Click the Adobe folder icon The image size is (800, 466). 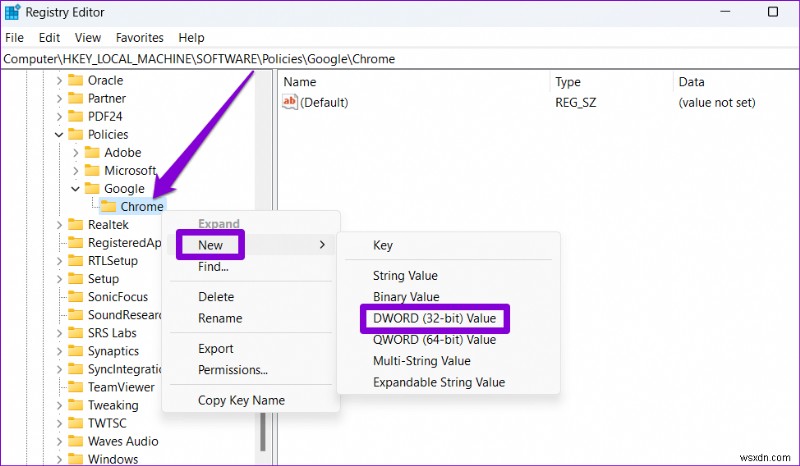click(92, 152)
